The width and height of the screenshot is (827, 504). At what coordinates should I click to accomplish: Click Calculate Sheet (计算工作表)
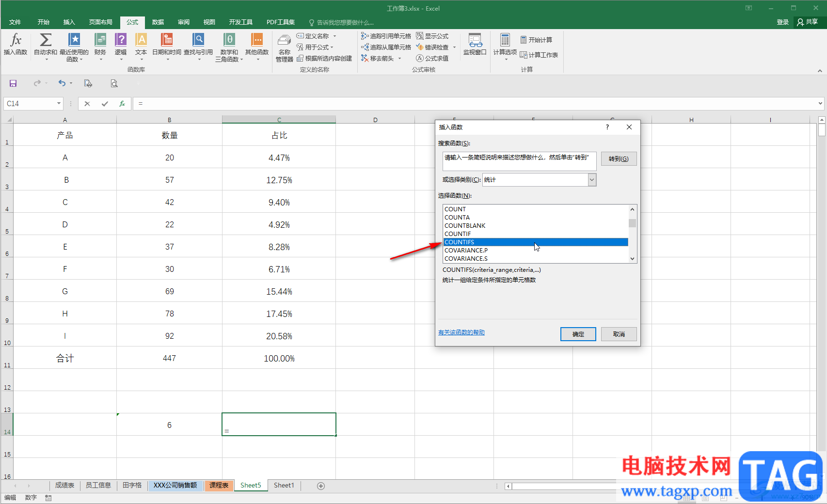(539, 55)
